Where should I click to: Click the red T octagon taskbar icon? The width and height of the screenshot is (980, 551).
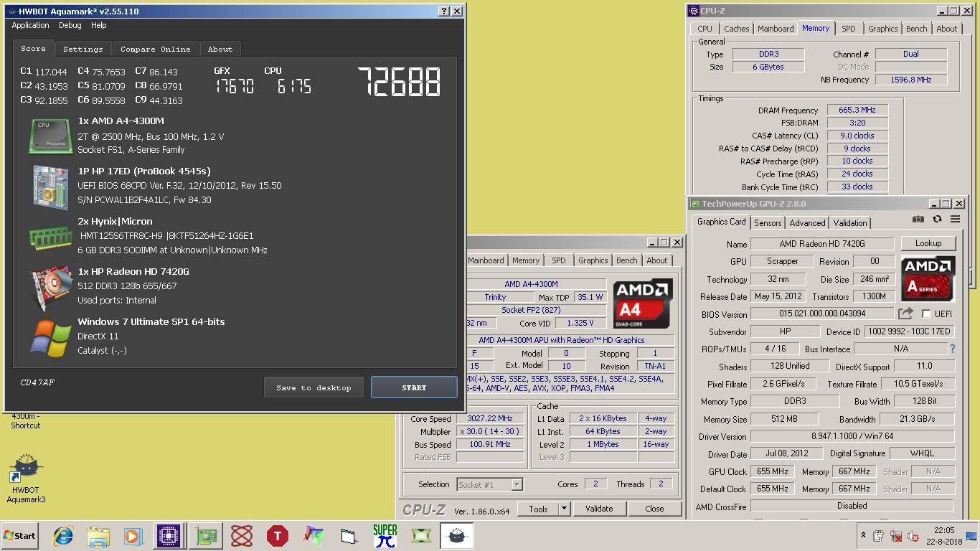(x=277, y=535)
